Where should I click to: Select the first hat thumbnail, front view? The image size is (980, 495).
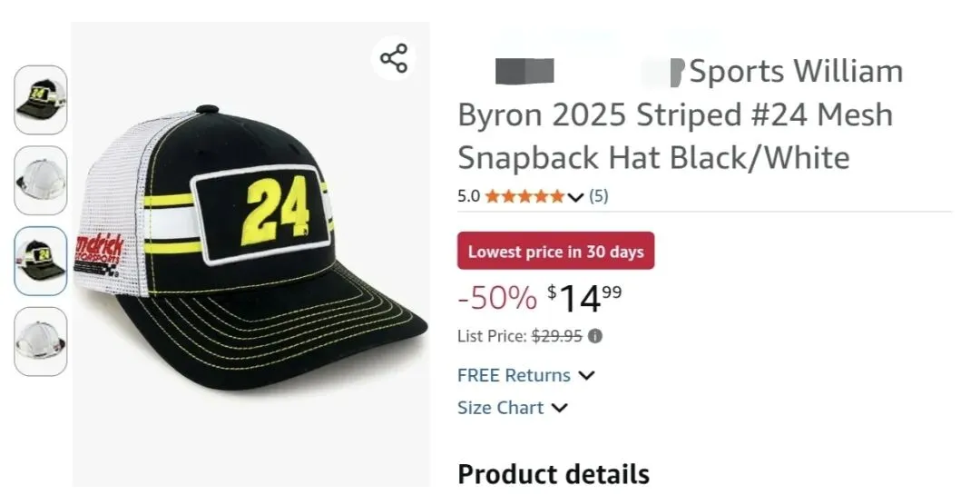pos(41,100)
